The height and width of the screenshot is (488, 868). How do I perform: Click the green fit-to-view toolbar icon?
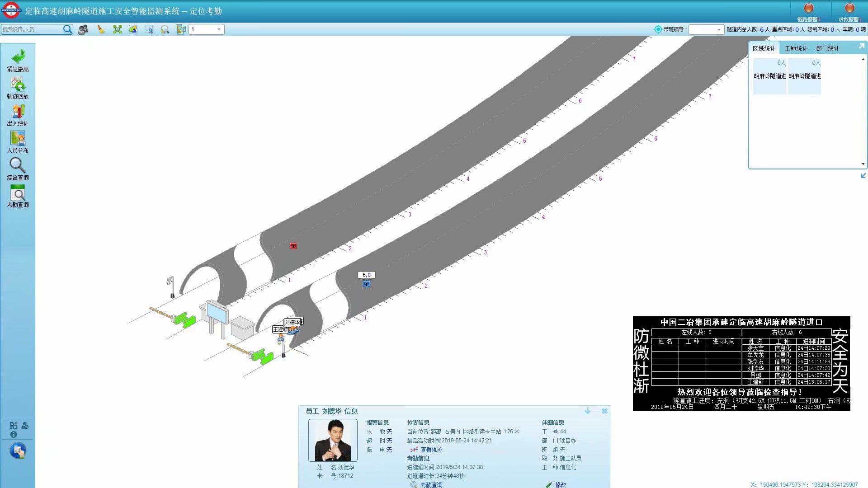point(118,29)
